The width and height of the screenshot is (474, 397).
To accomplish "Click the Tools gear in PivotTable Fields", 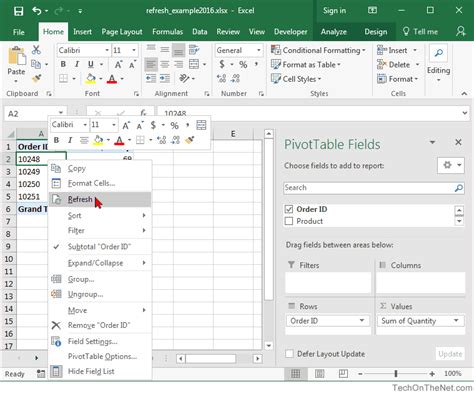I will point(451,165).
